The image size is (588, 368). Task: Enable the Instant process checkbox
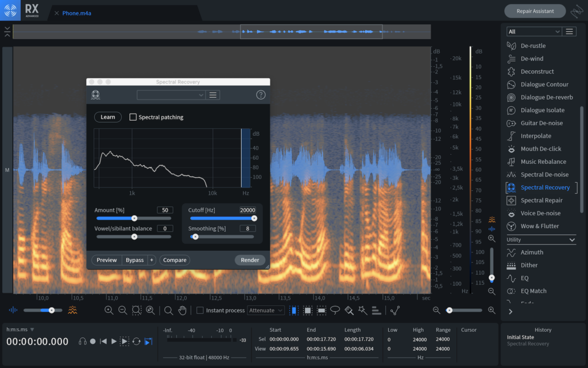pos(200,310)
